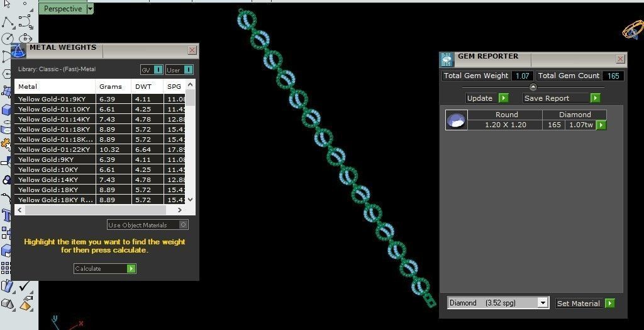The image size is (644, 330).
Task: Click the SPG column header
Action: [174, 86]
